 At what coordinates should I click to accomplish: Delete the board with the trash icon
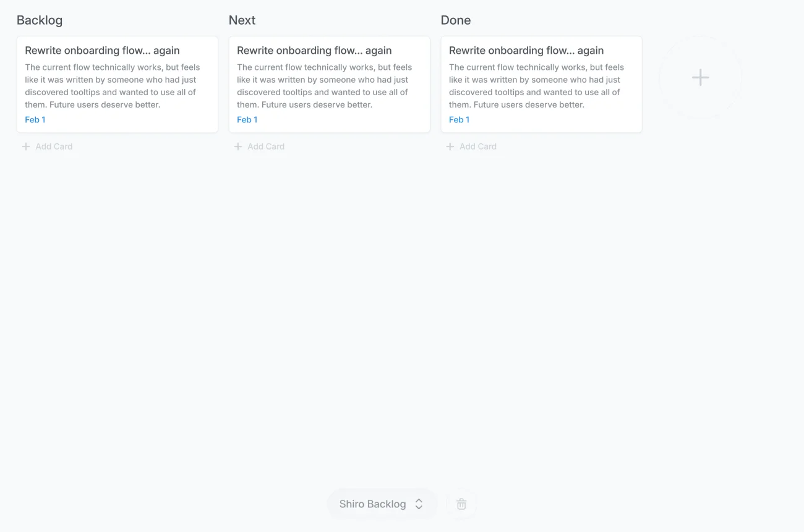coord(461,504)
